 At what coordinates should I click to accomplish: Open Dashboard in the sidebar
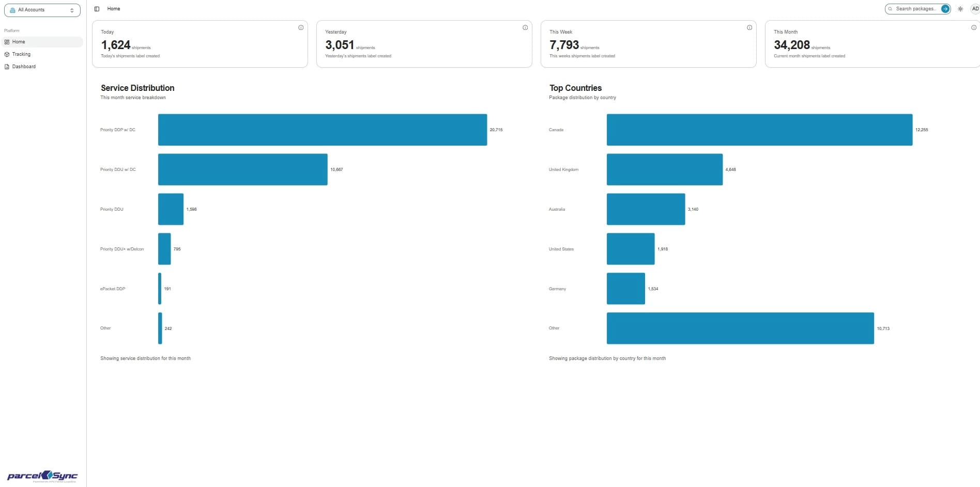pyautogui.click(x=42, y=67)
